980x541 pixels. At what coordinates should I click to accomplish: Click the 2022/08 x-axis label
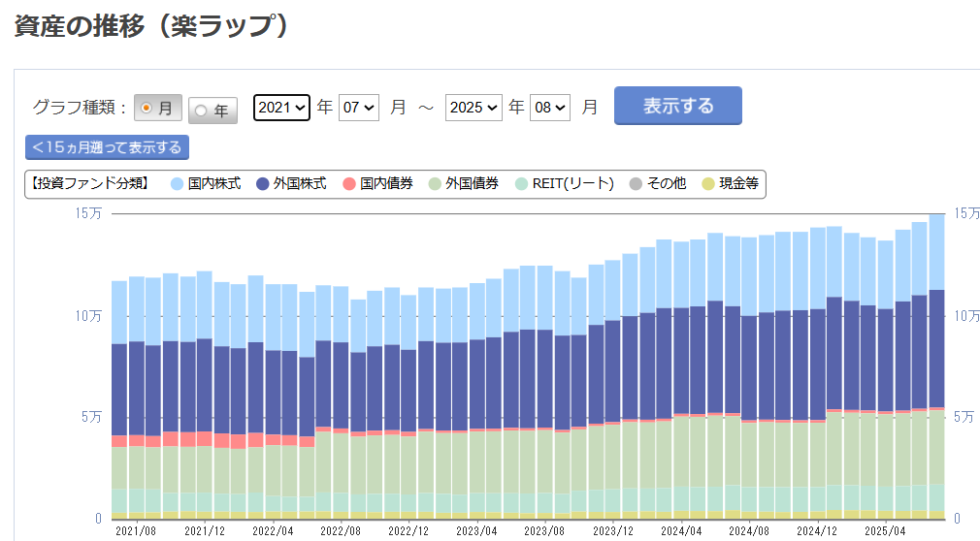341,531
